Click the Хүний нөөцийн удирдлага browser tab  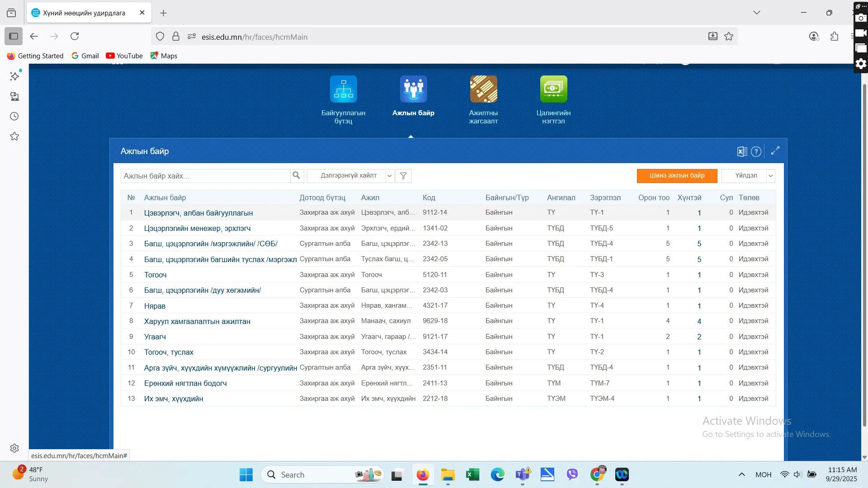coord(84,13)
